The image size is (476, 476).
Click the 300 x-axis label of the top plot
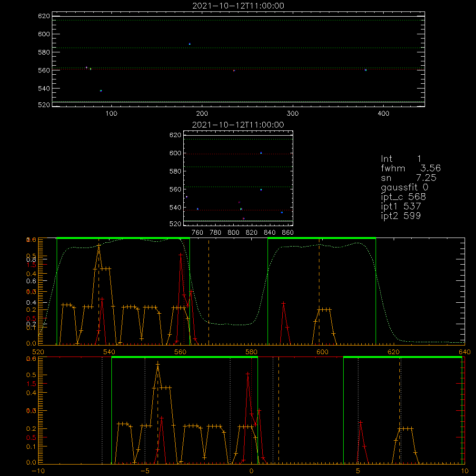[293, 114]
